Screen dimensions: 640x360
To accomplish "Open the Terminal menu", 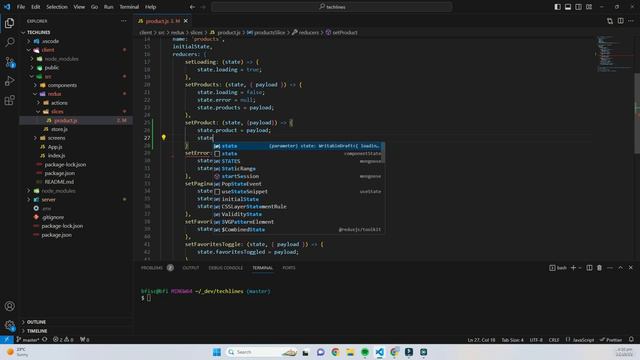I will 129,7.
